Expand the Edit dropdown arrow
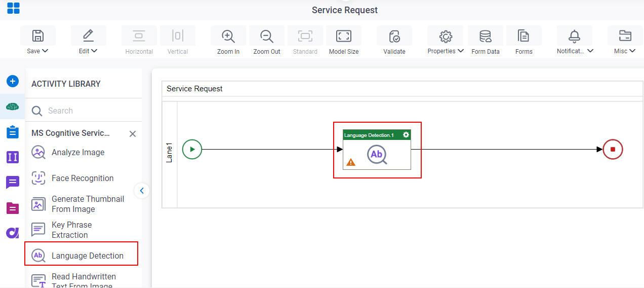The width and height of the screenshot is (644, 288). pyautogui.click(x=94, y=51)
